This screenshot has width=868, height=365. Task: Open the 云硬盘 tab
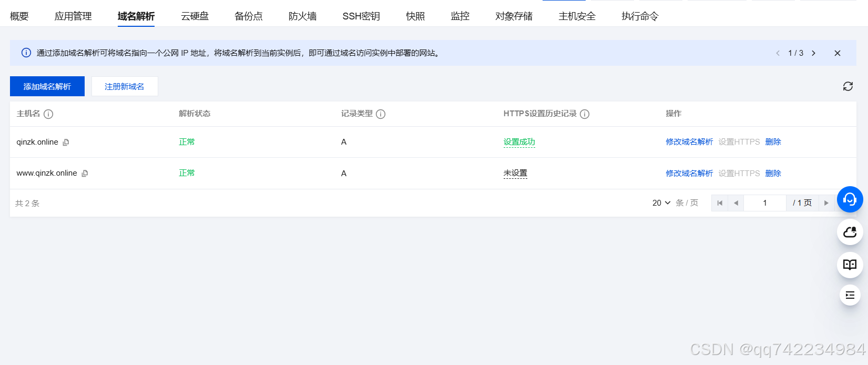[x=195, y=16]
